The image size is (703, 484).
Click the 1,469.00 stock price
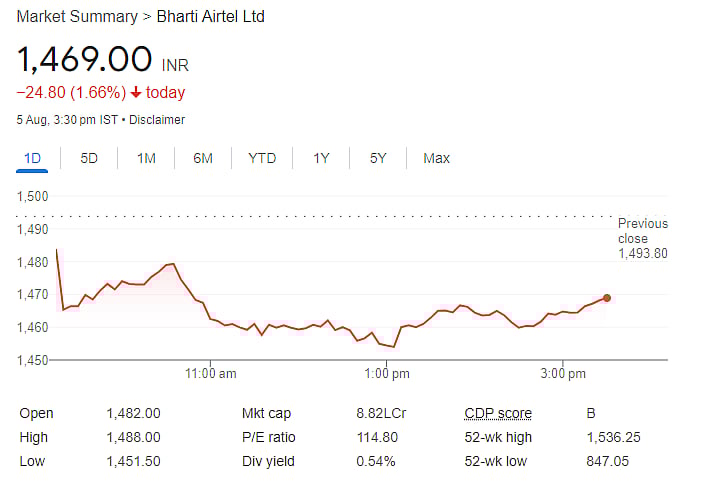84,59
